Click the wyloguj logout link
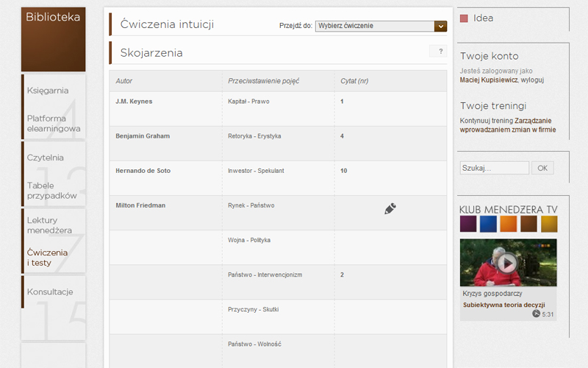The width and height of the screenshot is (588, 368). pos(532,80)
